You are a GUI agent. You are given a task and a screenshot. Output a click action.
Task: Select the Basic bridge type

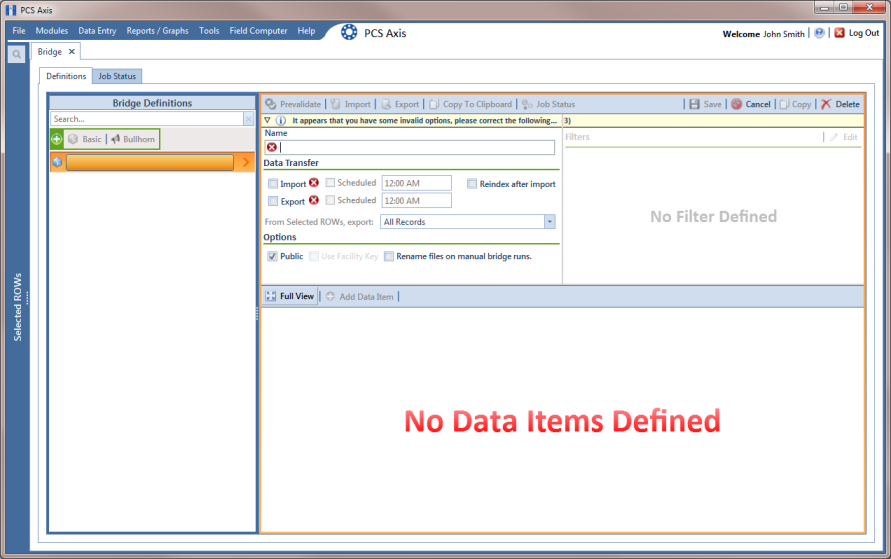click(x=85, y=139)
